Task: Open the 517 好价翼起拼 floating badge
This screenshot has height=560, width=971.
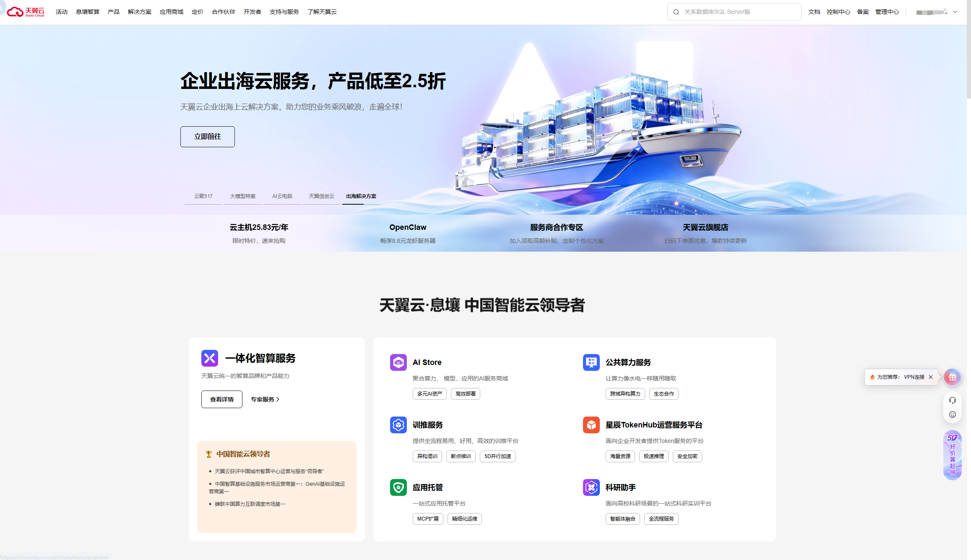Action: coord(952,455)
